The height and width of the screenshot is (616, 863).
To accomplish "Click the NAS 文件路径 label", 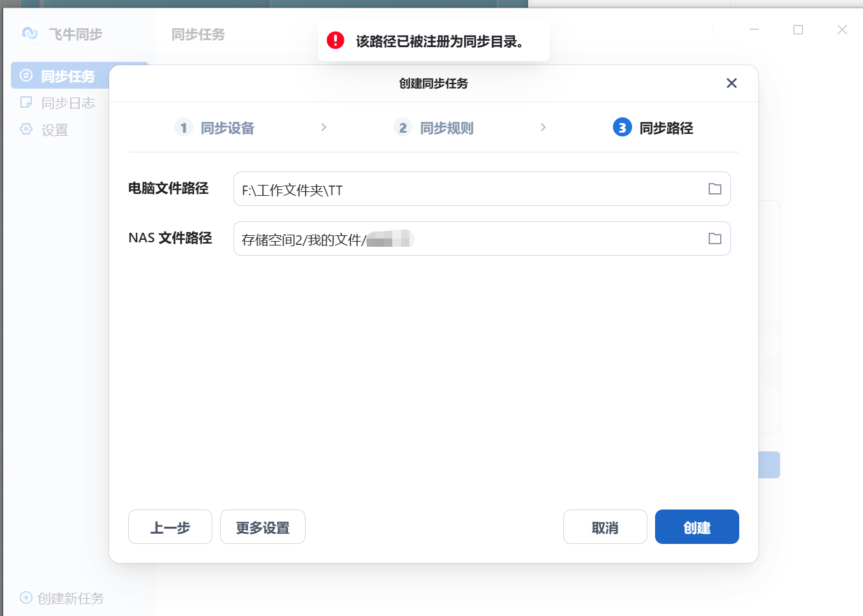I will (x=170, y=238).
